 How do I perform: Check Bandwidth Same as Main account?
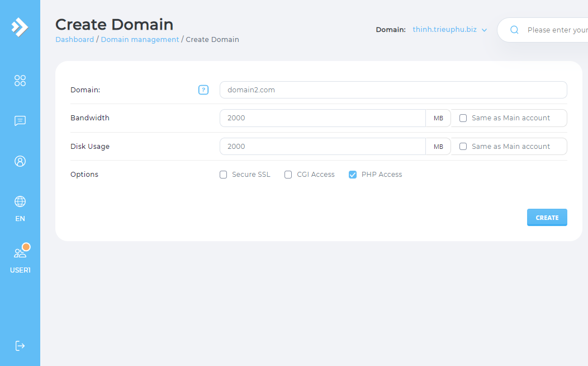point(463,118)
